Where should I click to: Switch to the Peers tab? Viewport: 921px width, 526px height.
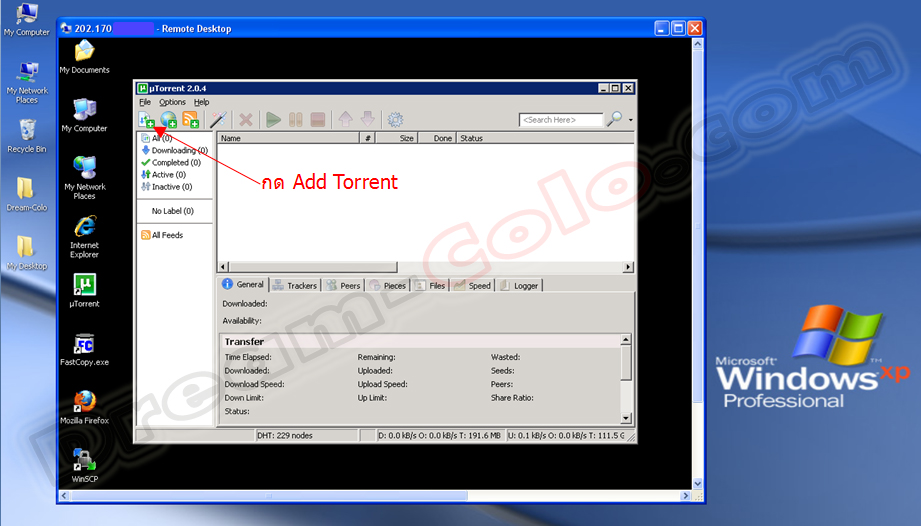[344, 286]
